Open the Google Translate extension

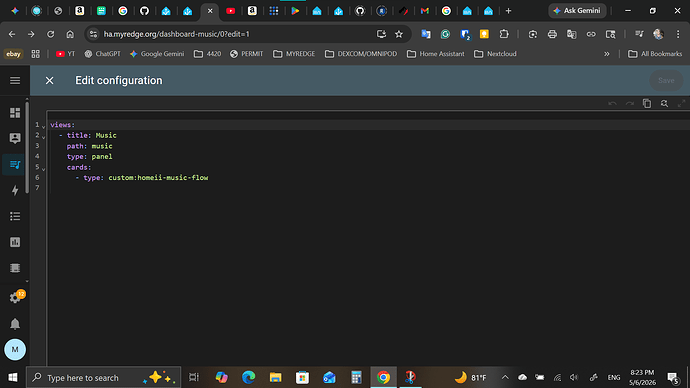point(426,34)
